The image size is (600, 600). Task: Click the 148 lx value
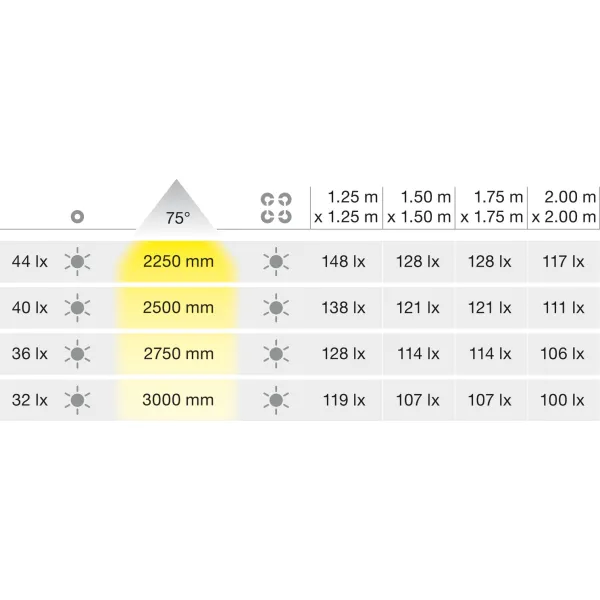click(x=343, y=262)
